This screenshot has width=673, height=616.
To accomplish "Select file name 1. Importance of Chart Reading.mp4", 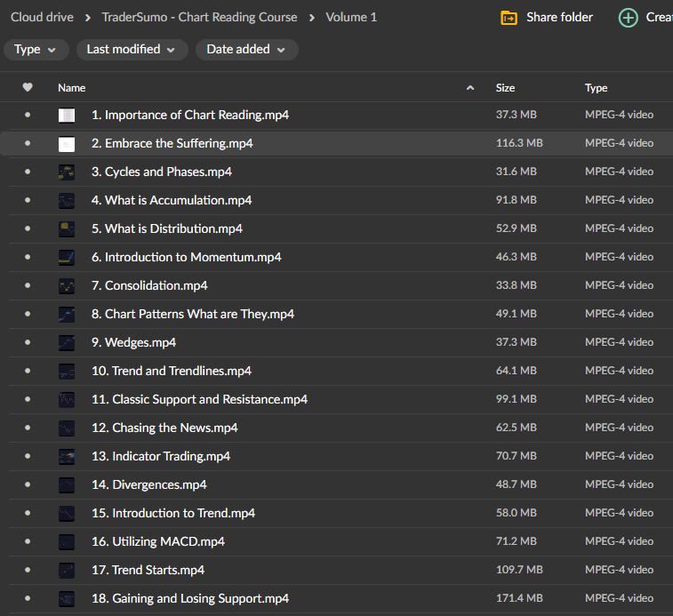I will (x=190, y=115).
